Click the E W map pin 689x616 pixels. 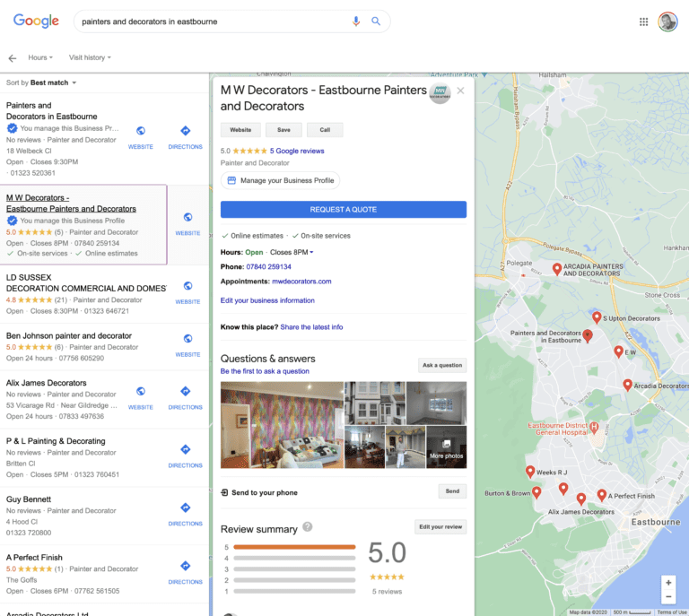618,351
